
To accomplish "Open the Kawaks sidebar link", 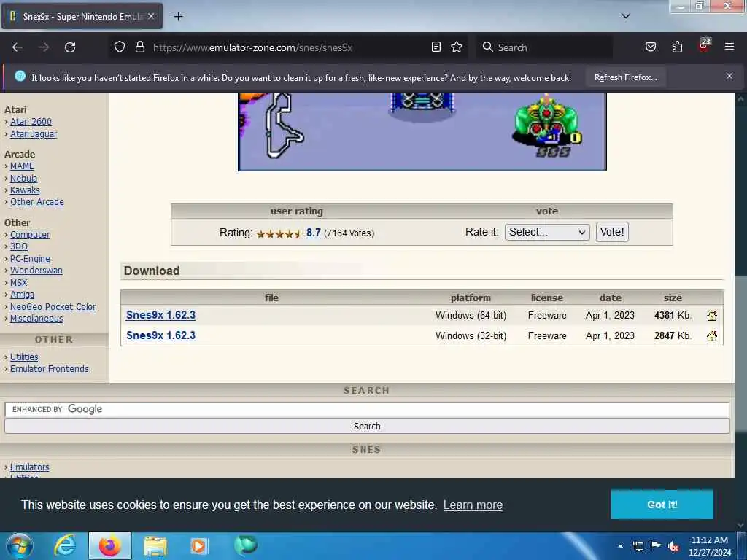I will tap(25, 190).
